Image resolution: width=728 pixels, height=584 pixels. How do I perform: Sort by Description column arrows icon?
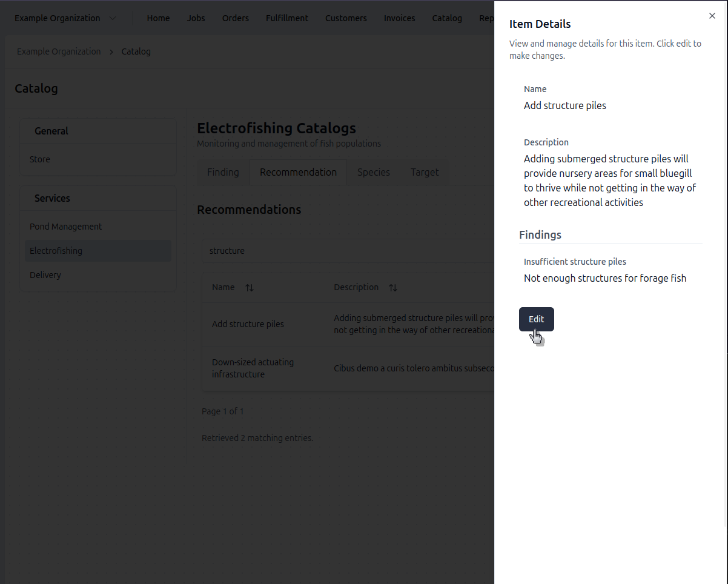tap(392, 288)
